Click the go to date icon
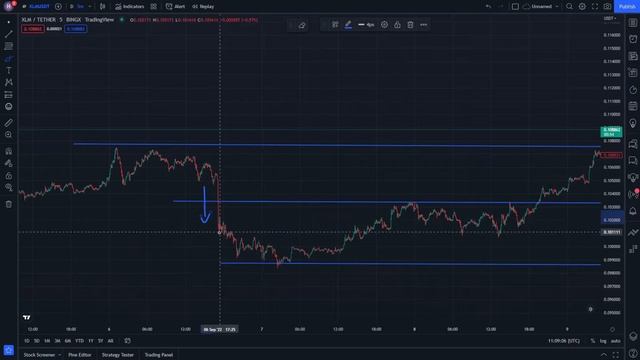 [x=128, y=341]
